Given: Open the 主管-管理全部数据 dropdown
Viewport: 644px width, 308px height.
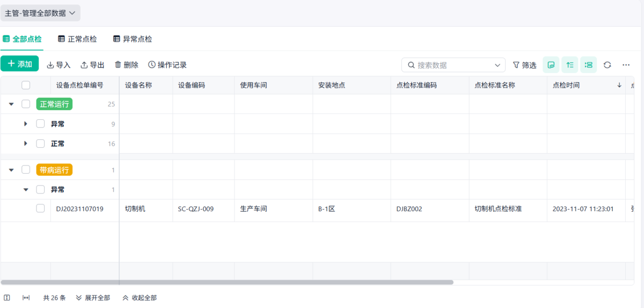Looking at the screenshot, I should click(40, 13).
